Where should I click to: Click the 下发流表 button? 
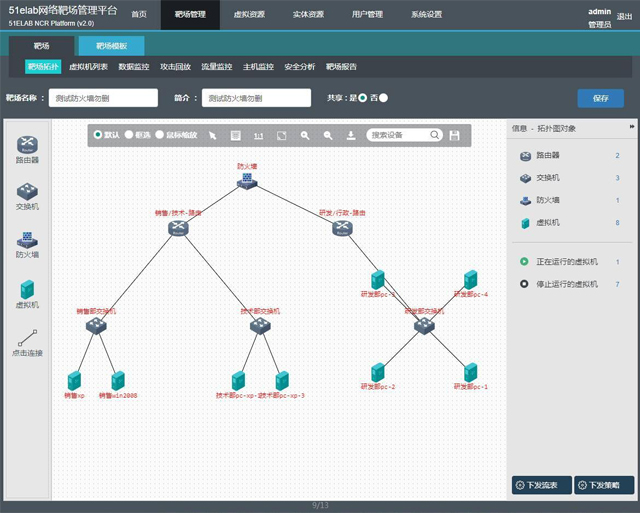pyautogui.click(x=541, y=485)
